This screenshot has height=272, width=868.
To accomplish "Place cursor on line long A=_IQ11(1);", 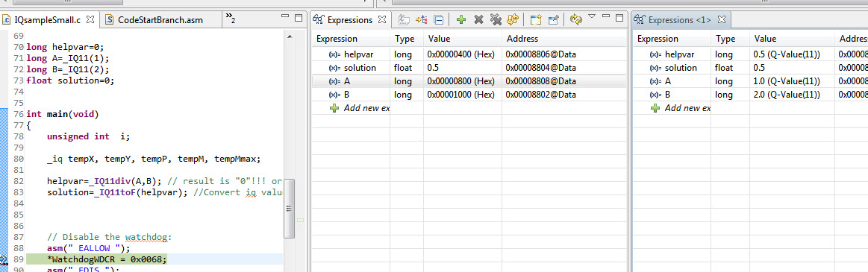I will pos(67,58).
